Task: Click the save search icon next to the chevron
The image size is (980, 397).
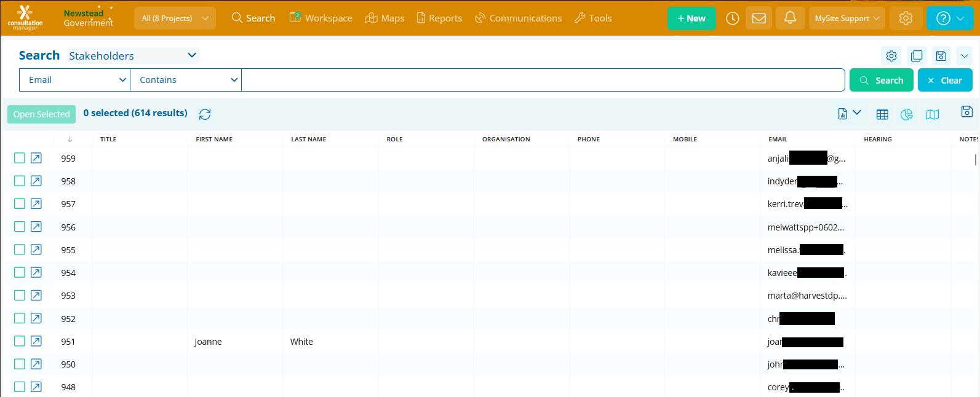Action: (941, 56)
